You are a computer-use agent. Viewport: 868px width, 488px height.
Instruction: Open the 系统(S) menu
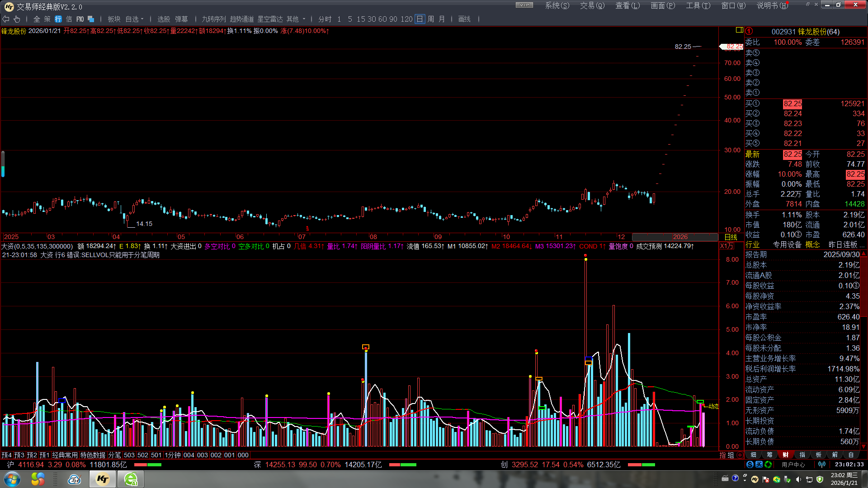coord(557,5)
